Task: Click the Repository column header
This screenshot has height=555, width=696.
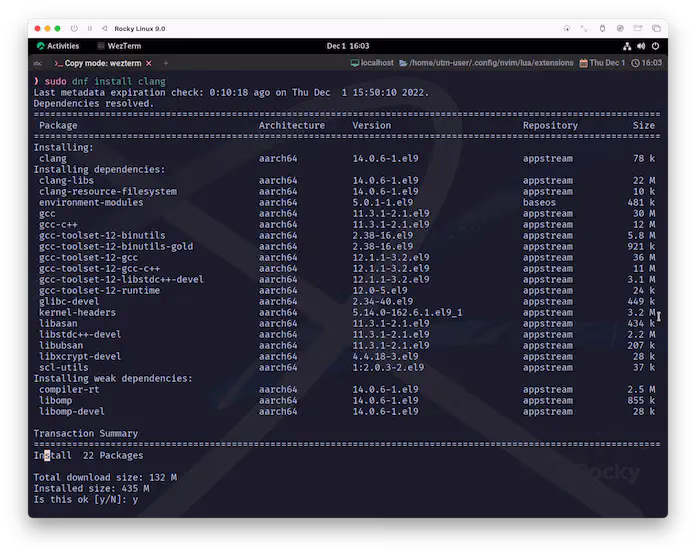Action: (x=550, y=125)
